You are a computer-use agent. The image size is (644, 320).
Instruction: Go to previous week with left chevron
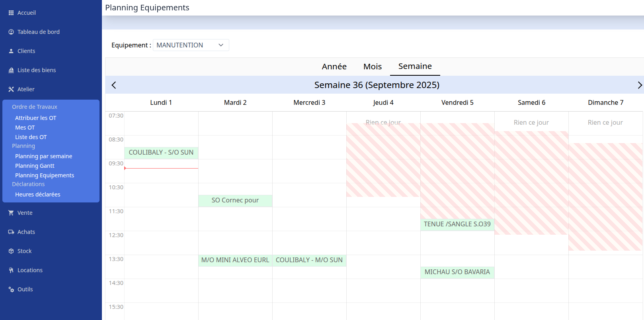114,85
